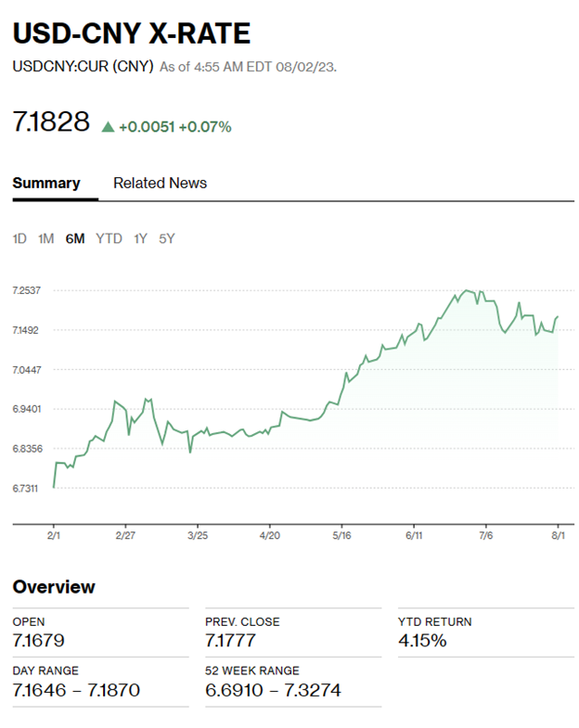Click the USD-CNY X-RATE page heading
The height and width of the screenshot is (728, 579).
coord(131,34)
